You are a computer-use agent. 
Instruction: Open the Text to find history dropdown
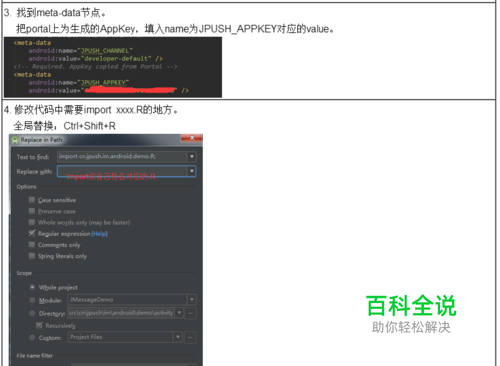(192, 156)
